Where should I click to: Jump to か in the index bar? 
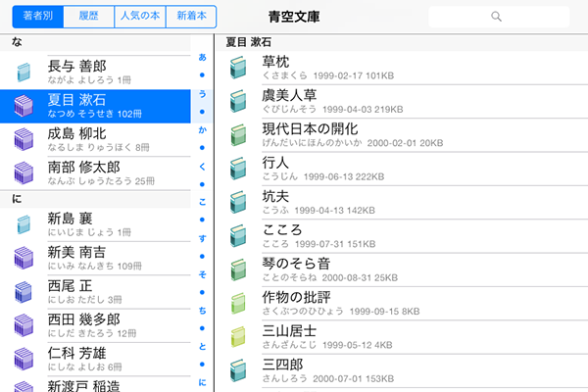click(203, 129)
